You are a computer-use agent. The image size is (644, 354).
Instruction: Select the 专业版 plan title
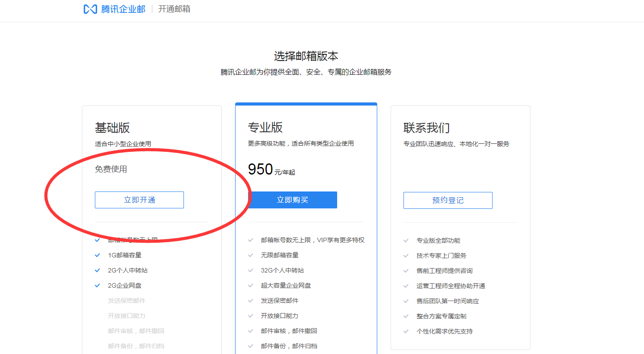(x=265, y=128)
